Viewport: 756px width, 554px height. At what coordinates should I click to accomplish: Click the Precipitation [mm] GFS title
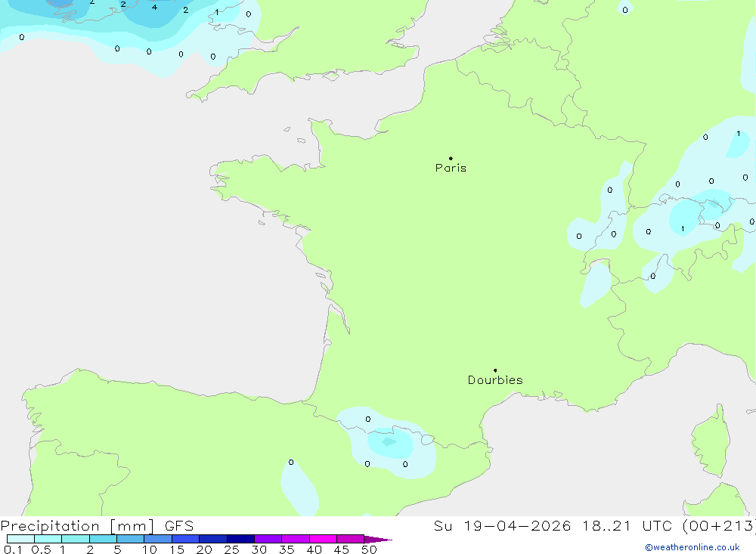97,525
